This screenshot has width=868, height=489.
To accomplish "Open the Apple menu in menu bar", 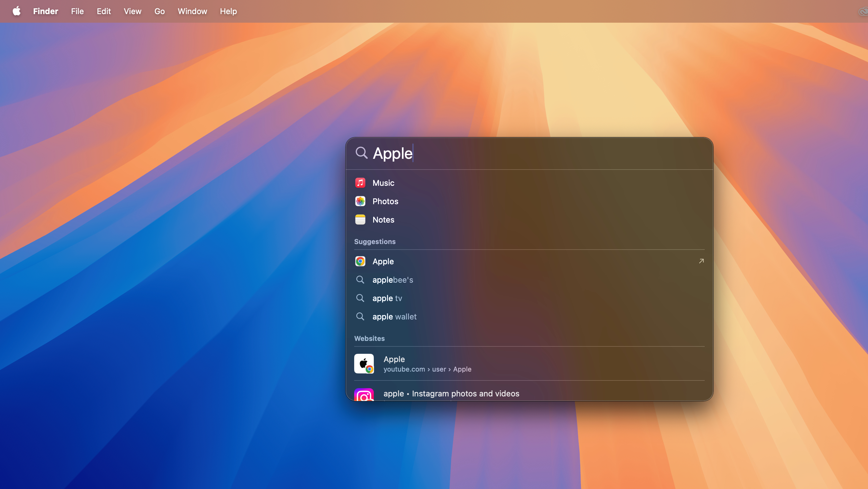I will pyautogui.click(x=17, y=11).
